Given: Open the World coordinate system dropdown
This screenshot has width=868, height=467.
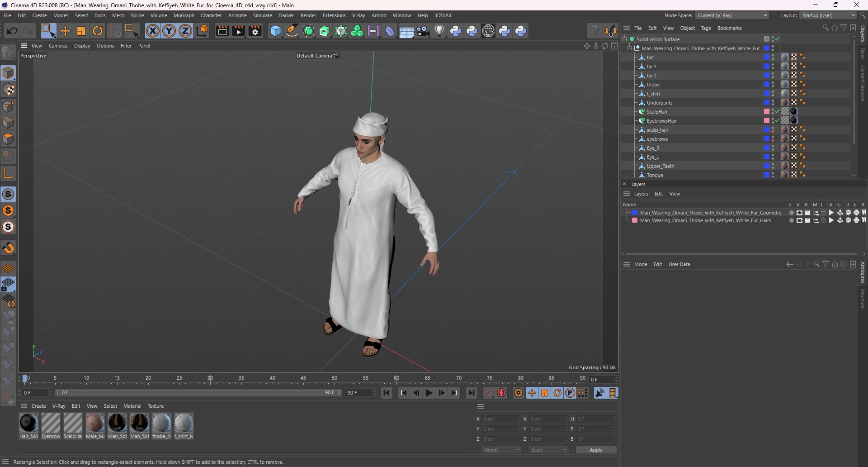Looking at the screenshot, I should 501,450.
